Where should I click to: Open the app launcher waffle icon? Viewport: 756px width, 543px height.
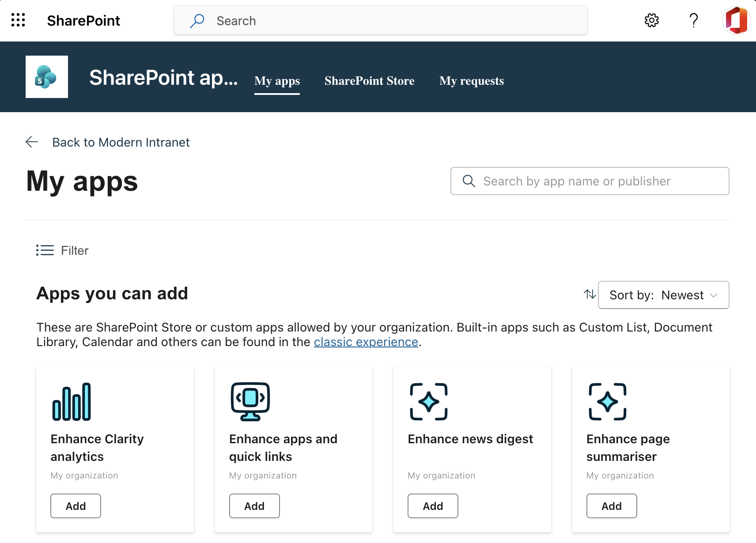(x=18, y=20)
